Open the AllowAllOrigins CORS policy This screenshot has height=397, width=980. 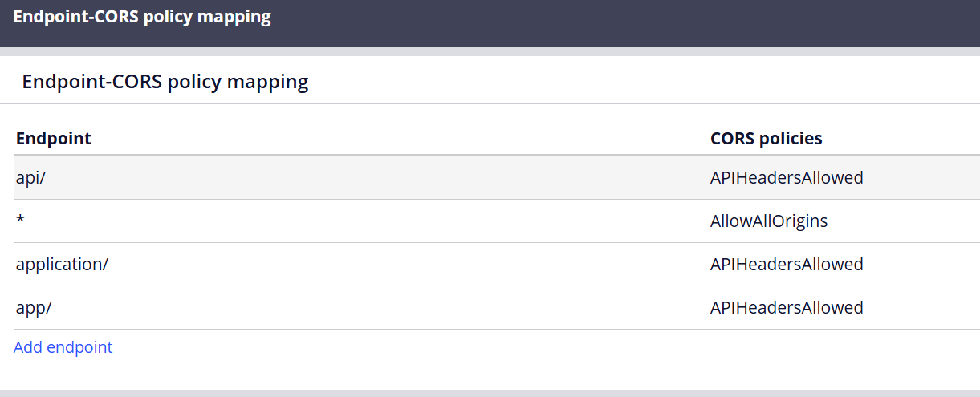coord(768,221)
